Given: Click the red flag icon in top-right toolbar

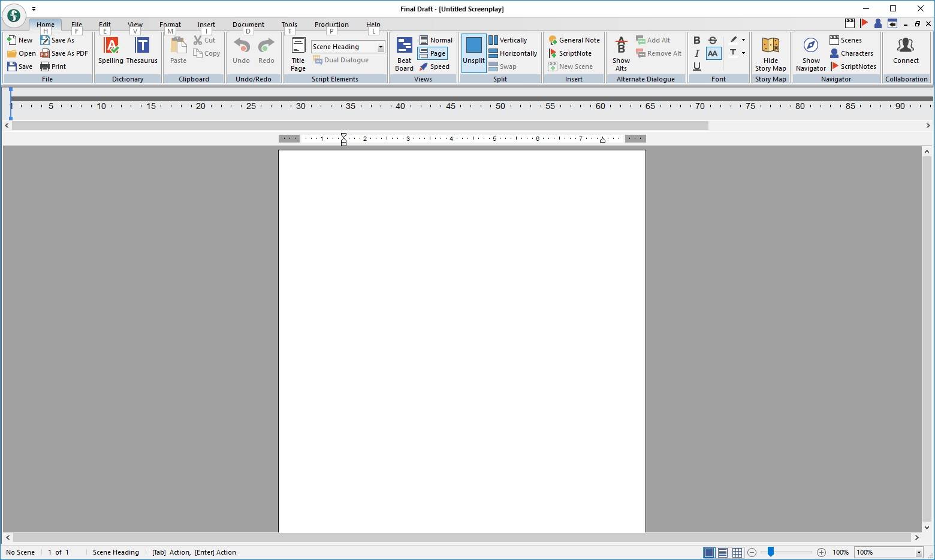Looking at the screenshot, I should (864, 23).
